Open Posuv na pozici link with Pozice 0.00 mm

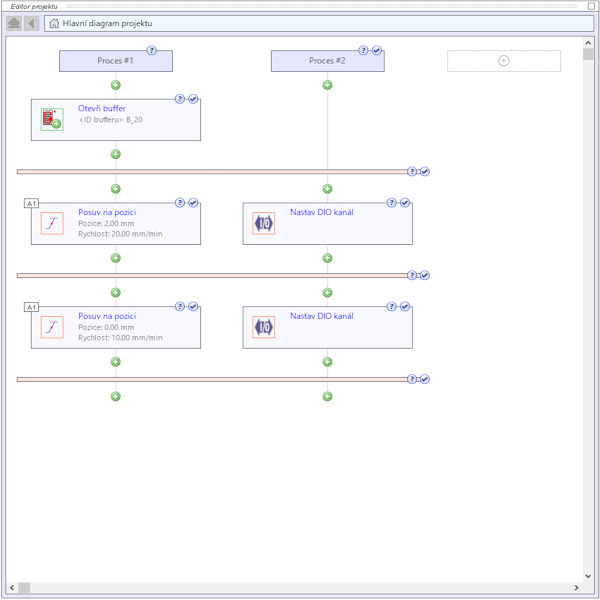pos(107,316)
